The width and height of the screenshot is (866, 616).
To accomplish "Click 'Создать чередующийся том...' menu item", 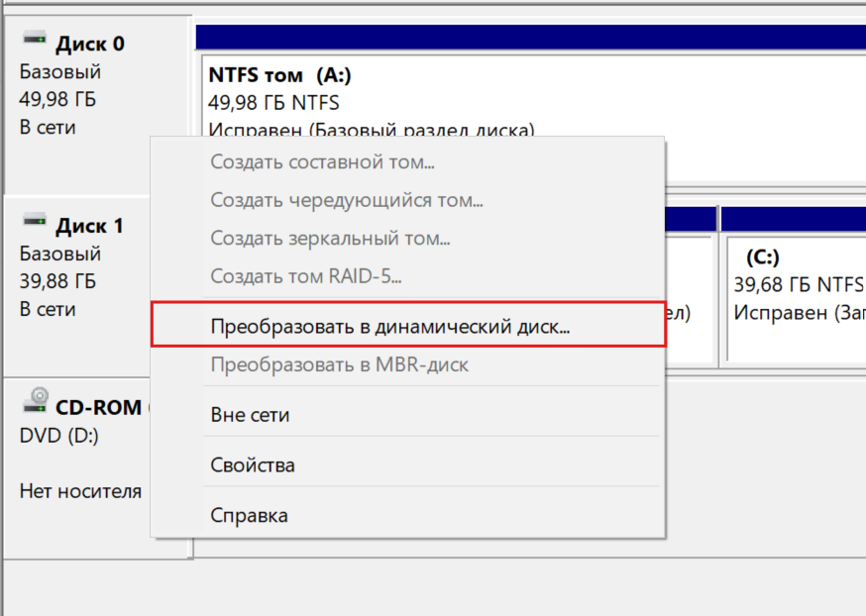I will (346, 201).
